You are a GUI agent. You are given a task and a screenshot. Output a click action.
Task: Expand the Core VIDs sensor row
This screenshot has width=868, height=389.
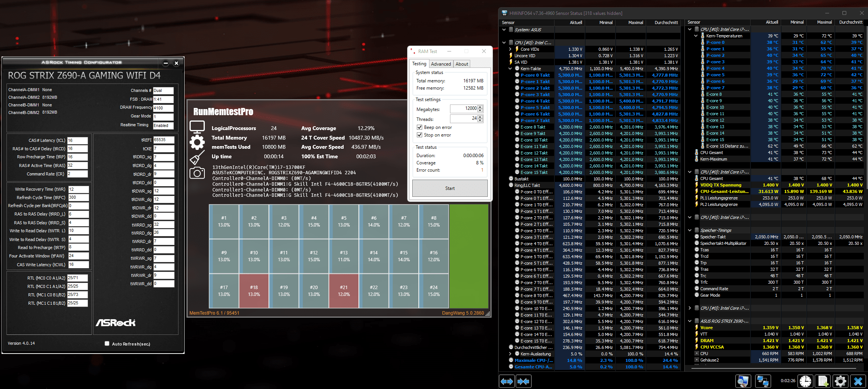click(x=510, y=49)
